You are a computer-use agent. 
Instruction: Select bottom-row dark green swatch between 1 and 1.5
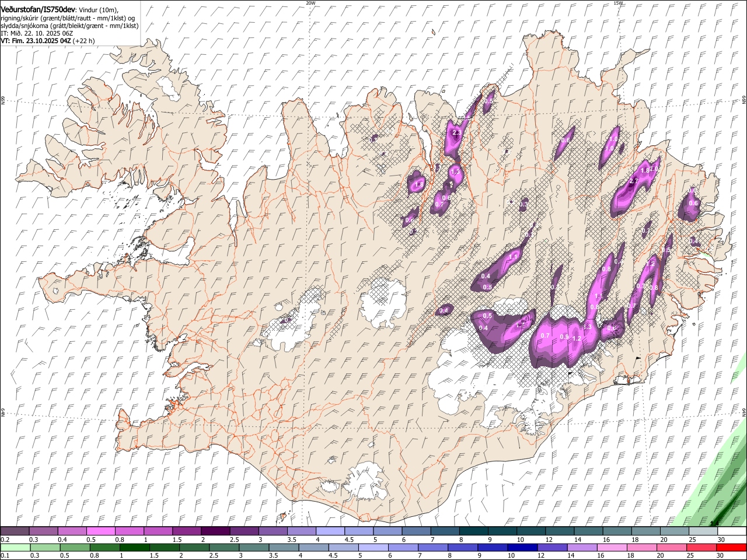tap(134, 548)
